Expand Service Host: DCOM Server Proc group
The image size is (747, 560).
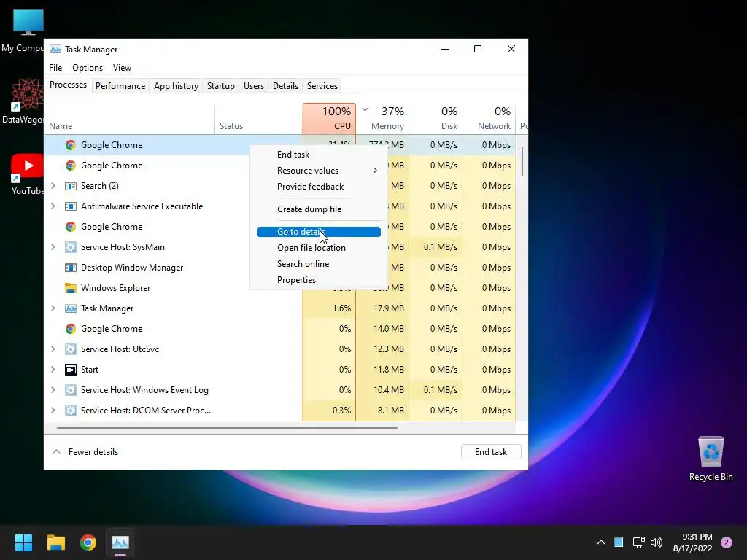[x=53, y=411]
